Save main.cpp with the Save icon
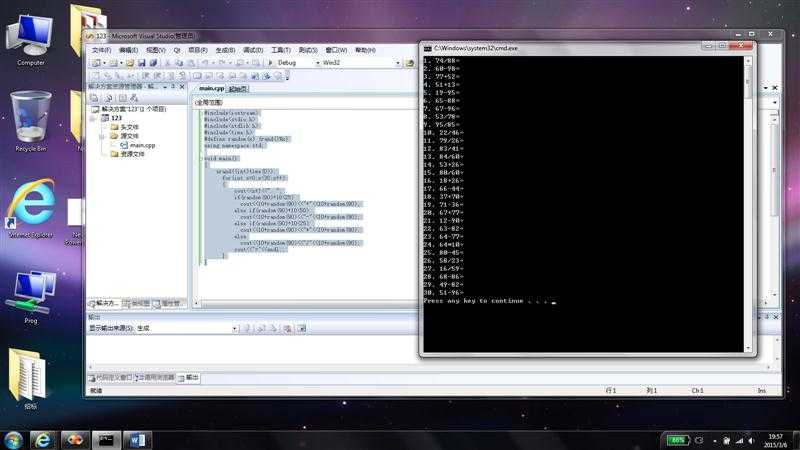This screenshot has height=450, width=800. pos(141,63)
